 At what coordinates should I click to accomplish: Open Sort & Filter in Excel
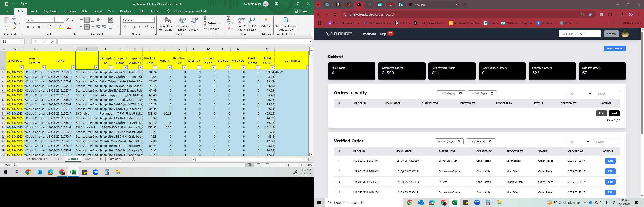click(x=241, y=24)
